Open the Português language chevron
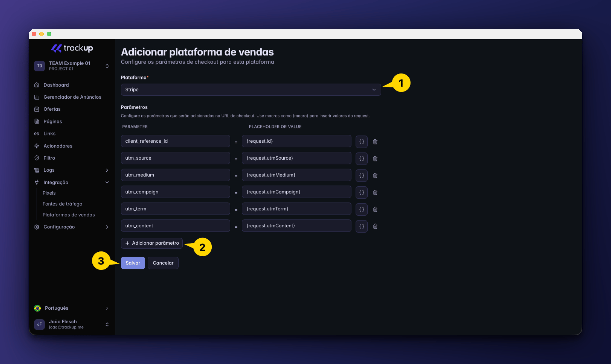 pos(107,308)
